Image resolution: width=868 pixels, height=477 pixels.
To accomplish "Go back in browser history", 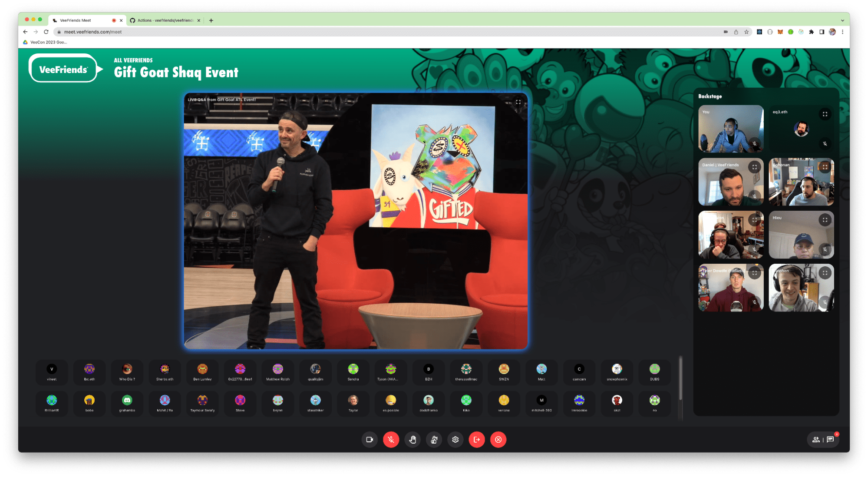I will pos(26,32).
